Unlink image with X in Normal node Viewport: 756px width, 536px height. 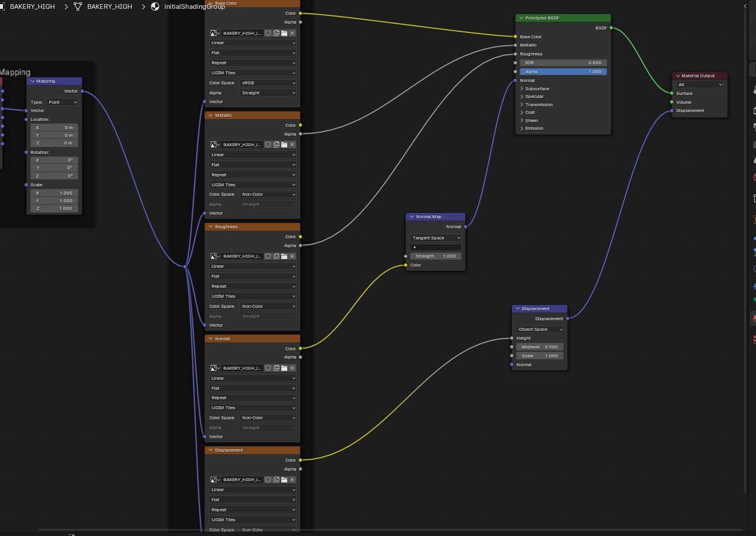tap(292, 368)
